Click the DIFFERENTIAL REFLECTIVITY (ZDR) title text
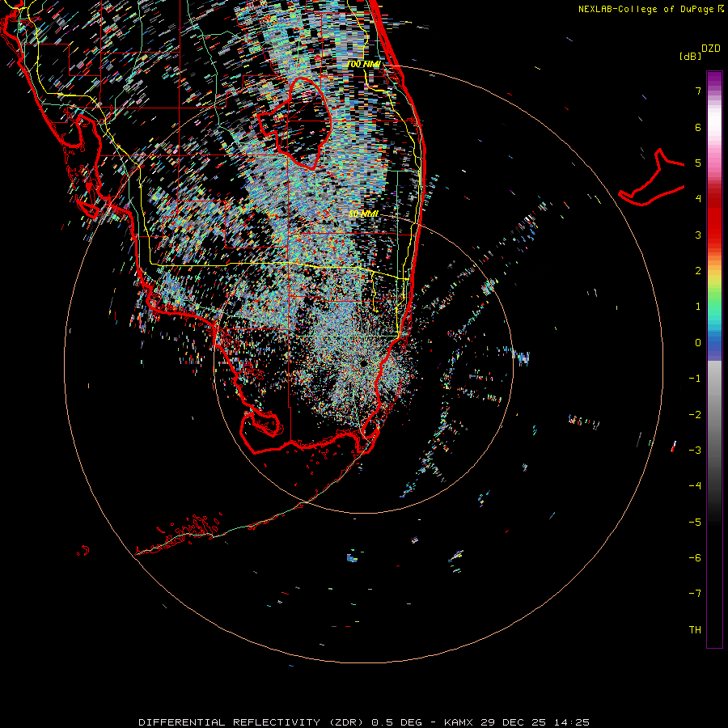The width and height of the screenshot is (728, 728). (x=252, y=722)
